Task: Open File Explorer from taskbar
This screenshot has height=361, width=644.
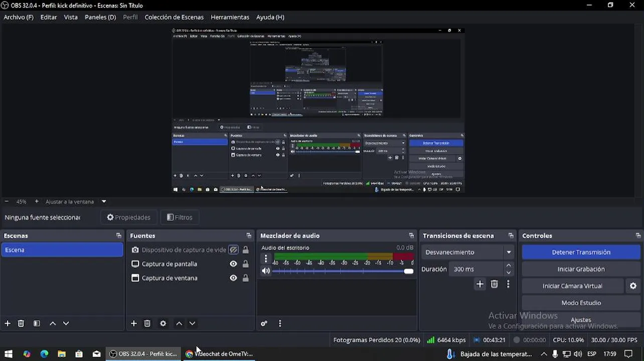Action: click(62, 354)
